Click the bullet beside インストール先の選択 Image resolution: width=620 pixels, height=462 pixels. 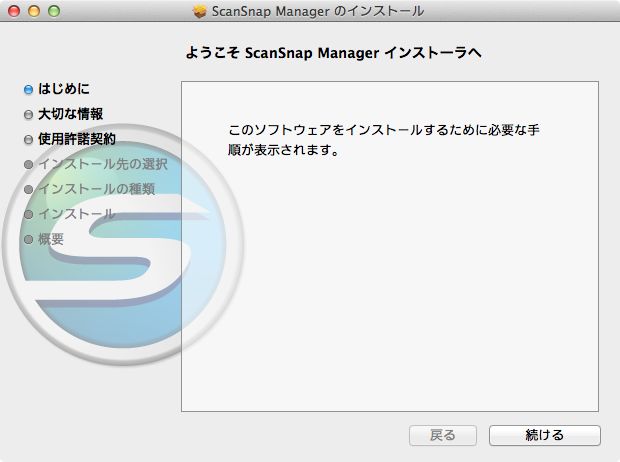coord(28,164)
